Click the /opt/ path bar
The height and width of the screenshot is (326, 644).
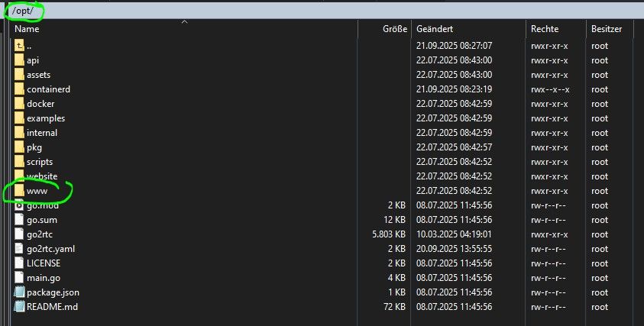[325, 11]
